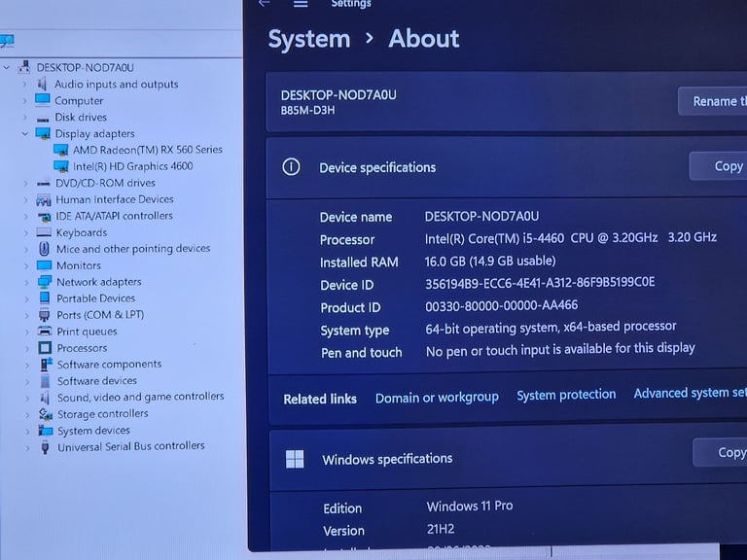Screen dimensions: 747x560
Task: Click the System type 64-bit operating system value
Action: (551, 328)
